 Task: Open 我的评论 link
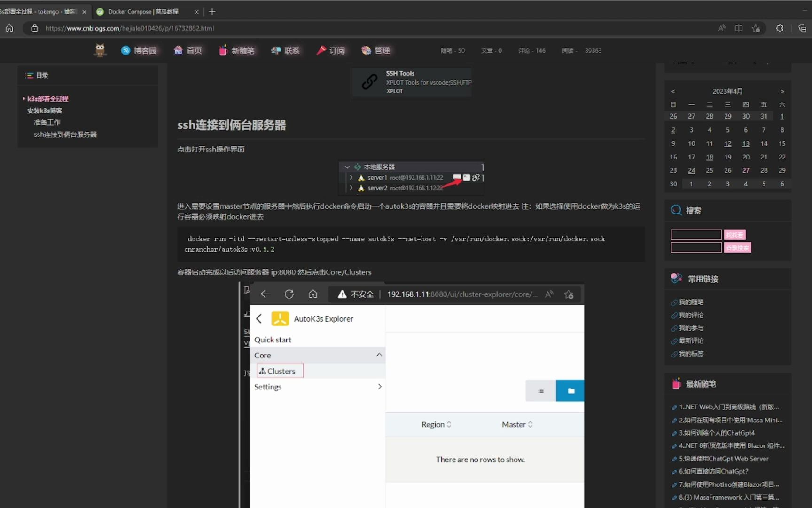tap(691, 315)
